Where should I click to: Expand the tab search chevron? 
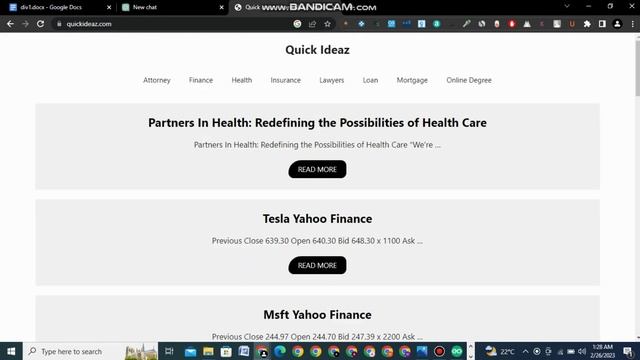pos(567,7)
